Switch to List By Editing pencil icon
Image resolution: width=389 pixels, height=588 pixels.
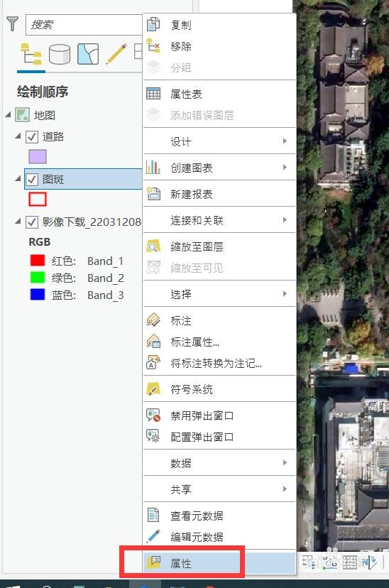[116, 54]
